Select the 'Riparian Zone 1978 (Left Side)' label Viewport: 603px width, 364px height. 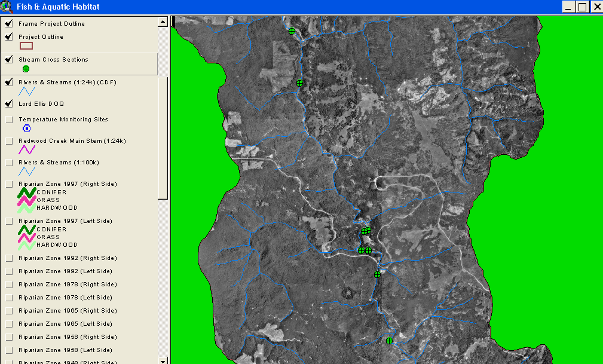pos(65,297)
